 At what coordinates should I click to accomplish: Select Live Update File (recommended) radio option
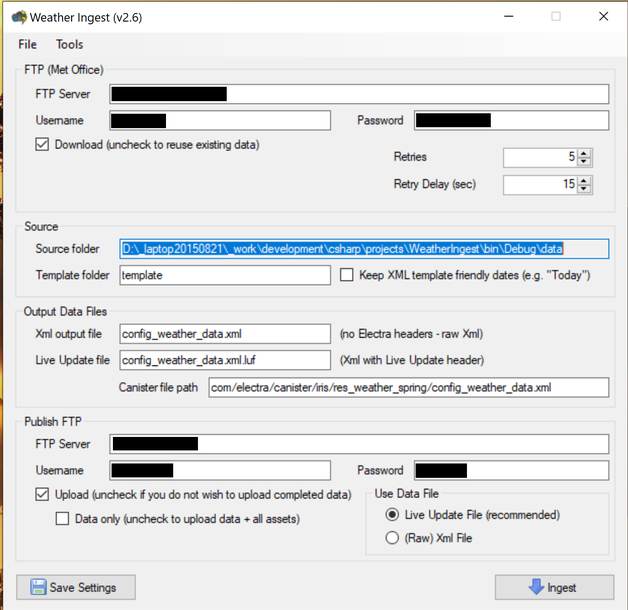(x=392, y=515)
